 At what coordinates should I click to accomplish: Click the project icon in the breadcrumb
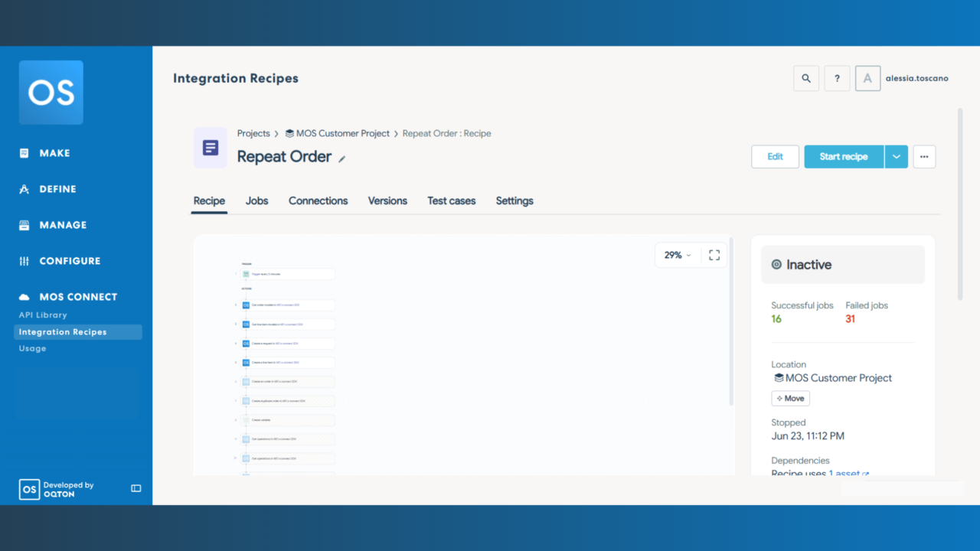(289, 133)
